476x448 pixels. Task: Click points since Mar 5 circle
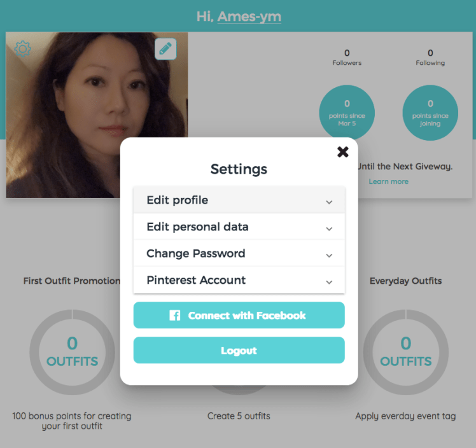[x=347, y=113]
